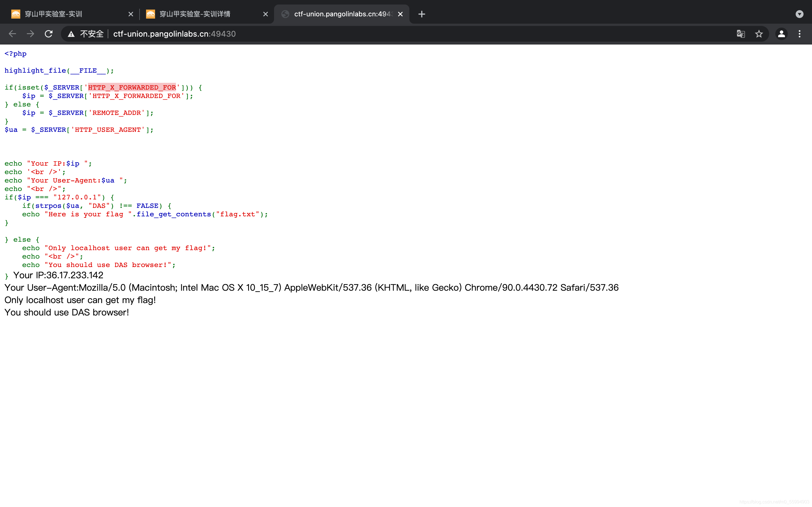This screenshot has width=812, height=507.
Task: Click the not-secure warning triangle icon
Action: 71,34
